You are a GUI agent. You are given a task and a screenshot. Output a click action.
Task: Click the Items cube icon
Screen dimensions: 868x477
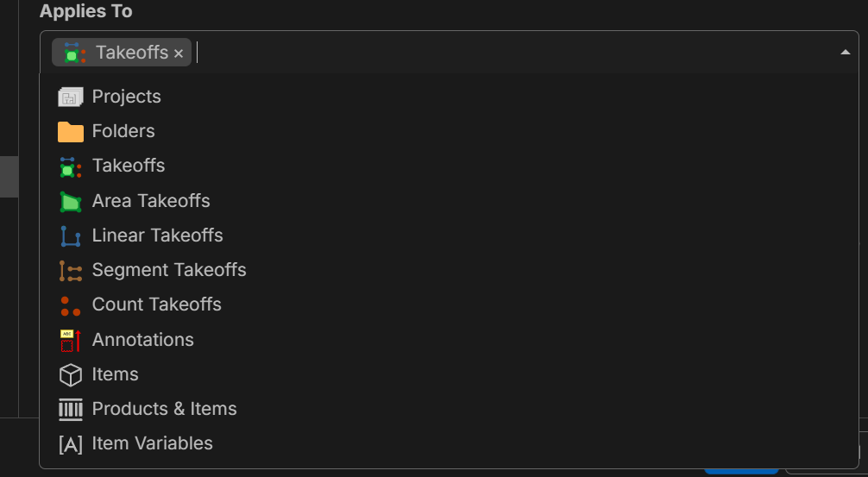point(70,374)
